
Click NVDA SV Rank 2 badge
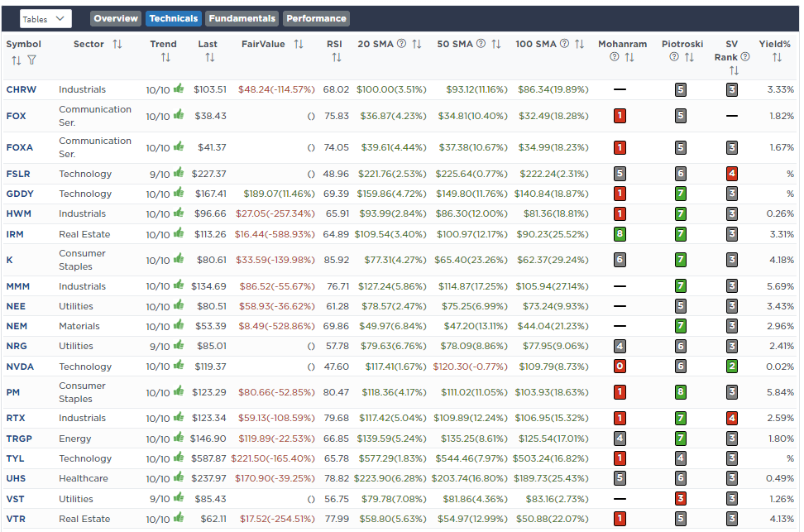(732, 367)
